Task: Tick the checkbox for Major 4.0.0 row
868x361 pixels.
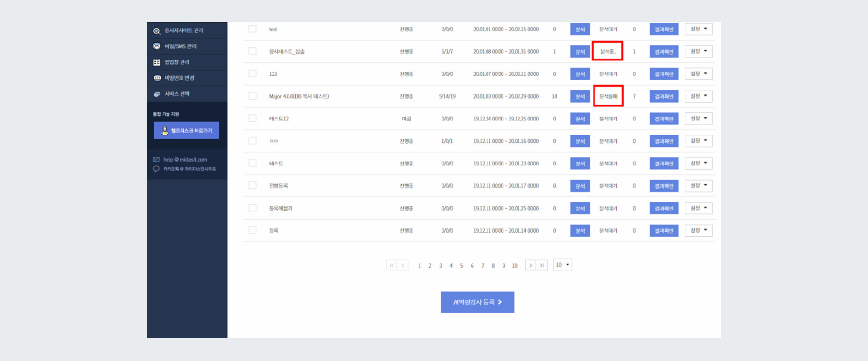Action: click(252, 96)
